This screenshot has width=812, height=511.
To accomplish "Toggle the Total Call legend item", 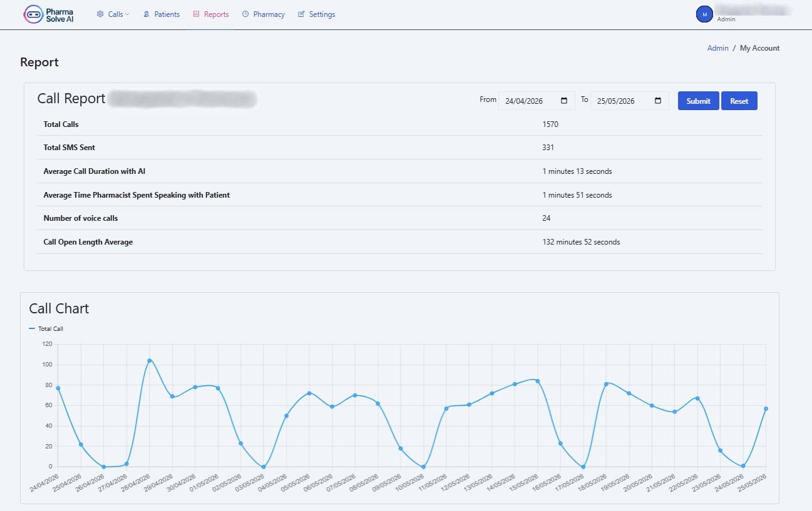I will (46, 328).
